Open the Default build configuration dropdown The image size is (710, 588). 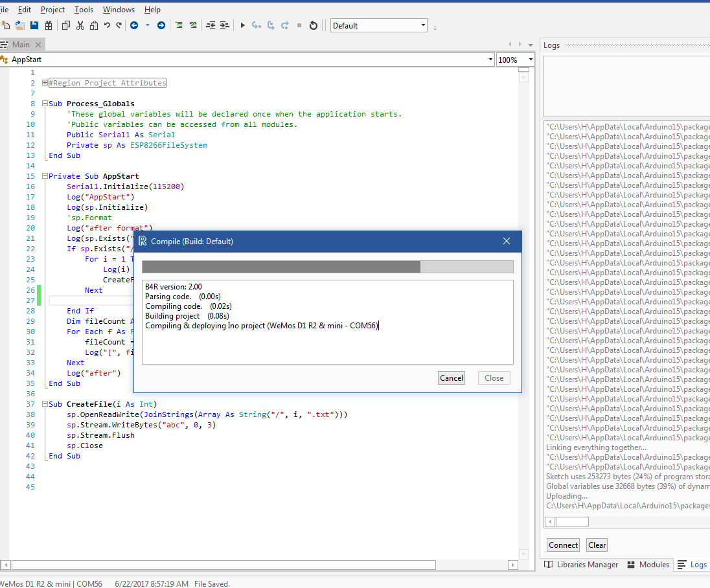423,25
